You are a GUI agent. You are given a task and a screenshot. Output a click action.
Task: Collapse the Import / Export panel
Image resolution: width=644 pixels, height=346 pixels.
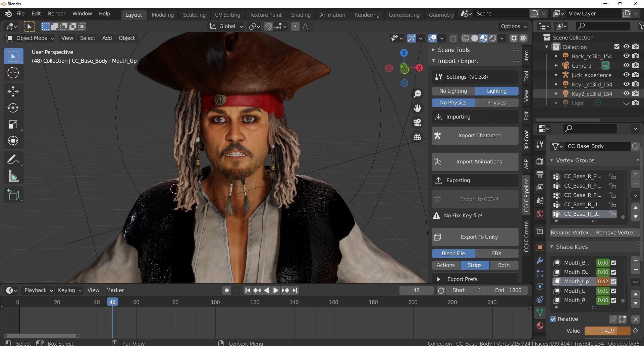click(x=458, y=61)
